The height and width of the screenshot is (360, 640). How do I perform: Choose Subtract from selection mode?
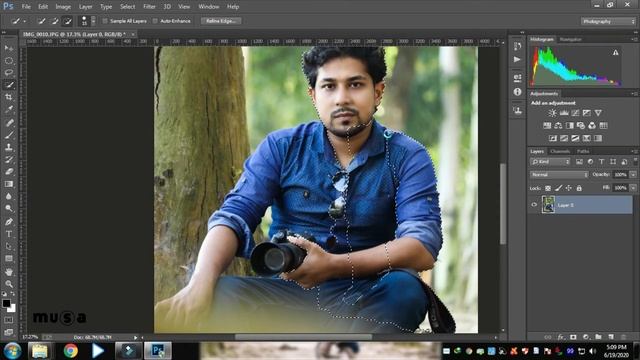coord(68,21)
